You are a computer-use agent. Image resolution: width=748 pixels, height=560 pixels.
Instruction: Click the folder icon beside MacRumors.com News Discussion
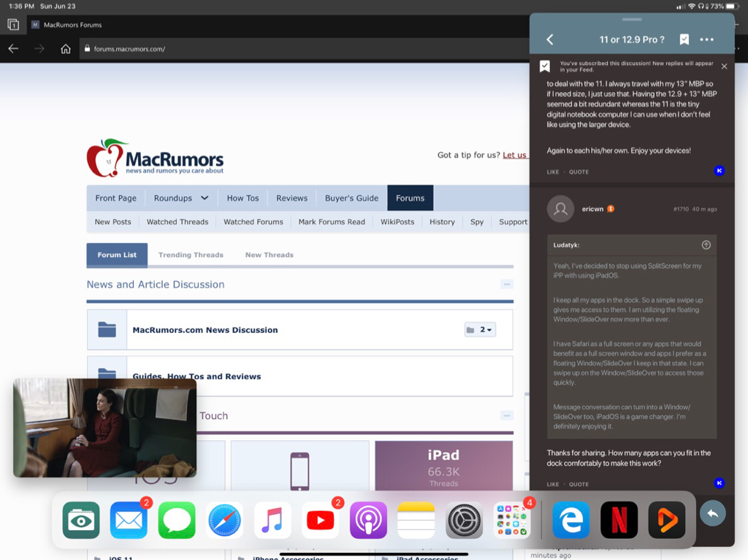pos(107,329)
